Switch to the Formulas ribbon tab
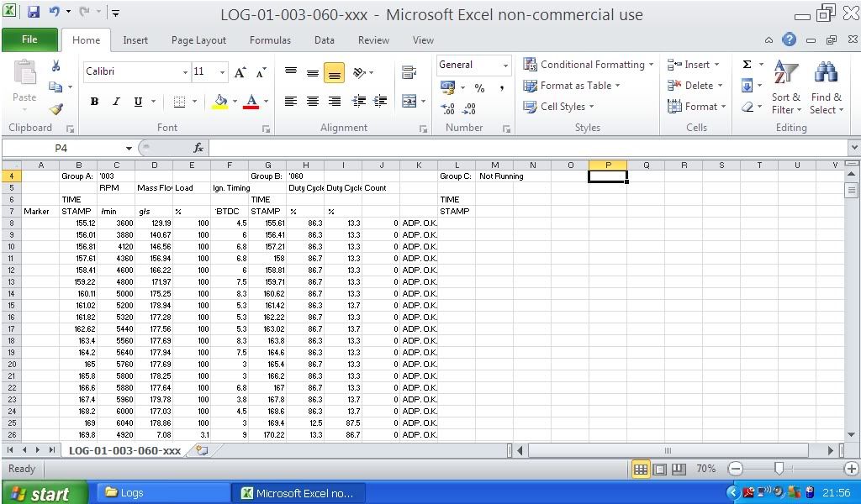Image resolution: width=861 pixels, height=504 pixels. click(270, 39)
